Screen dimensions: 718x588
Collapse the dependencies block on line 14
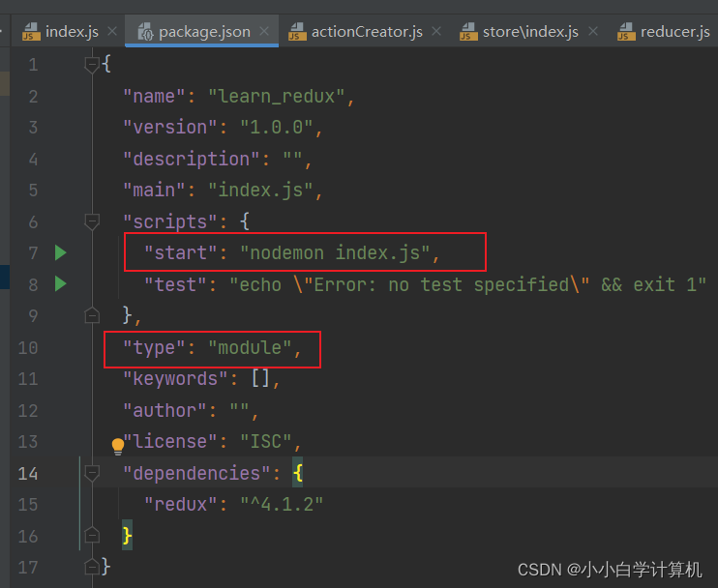click(92, 473)
